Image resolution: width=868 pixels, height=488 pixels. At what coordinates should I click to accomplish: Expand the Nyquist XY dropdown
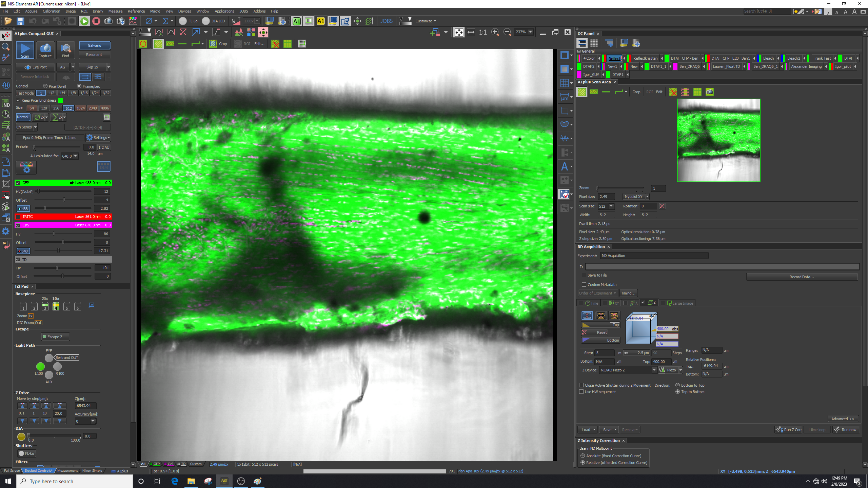(x=647, y=197)
